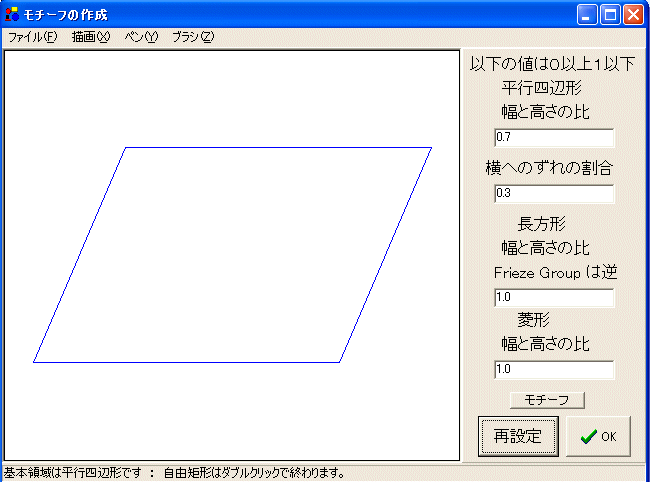
Task: Click the window title モチーフの作成
Action: click(65, 15)
